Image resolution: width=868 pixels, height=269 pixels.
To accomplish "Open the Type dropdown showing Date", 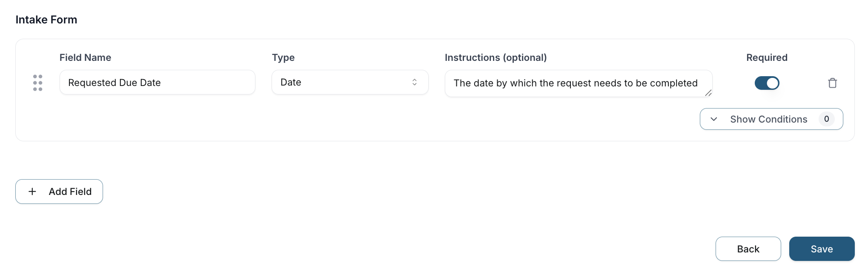I will click(349, 83).
